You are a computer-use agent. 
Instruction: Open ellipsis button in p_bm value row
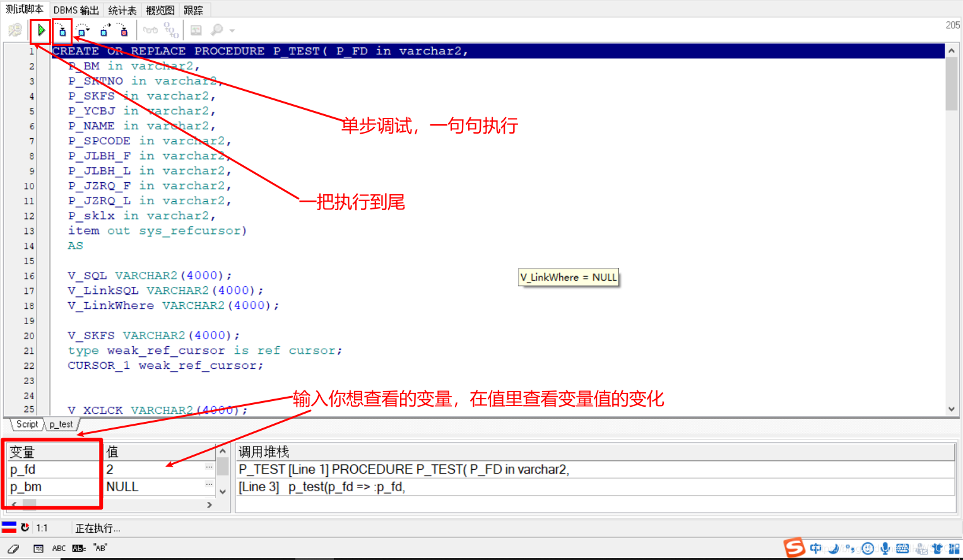(209, 485)
